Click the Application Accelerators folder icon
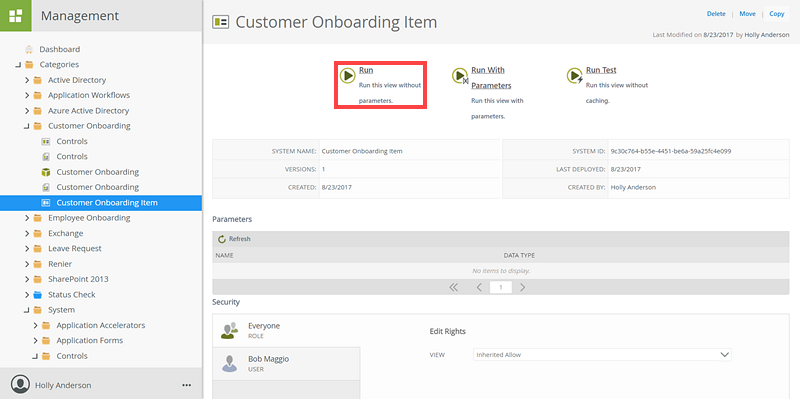800x399 pixels. coord(46,325)
